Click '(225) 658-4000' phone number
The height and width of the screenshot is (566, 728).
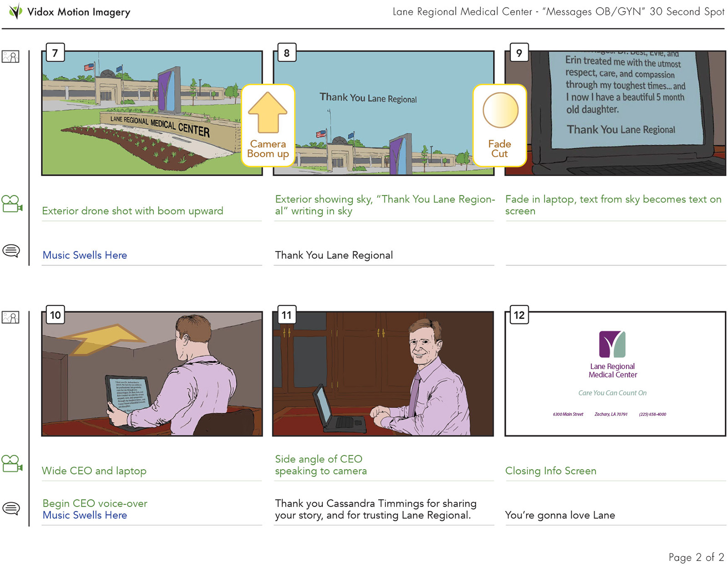click(652, 414)
